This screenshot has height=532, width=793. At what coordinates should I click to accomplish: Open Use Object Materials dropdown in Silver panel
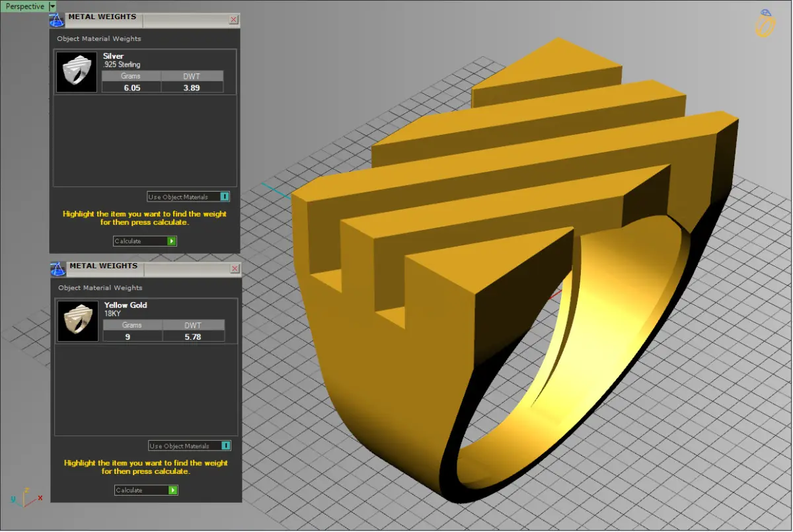(188, 196)
